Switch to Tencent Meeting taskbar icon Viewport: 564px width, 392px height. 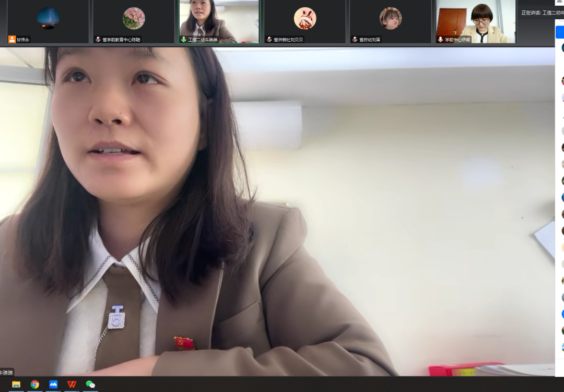[53, 384]
